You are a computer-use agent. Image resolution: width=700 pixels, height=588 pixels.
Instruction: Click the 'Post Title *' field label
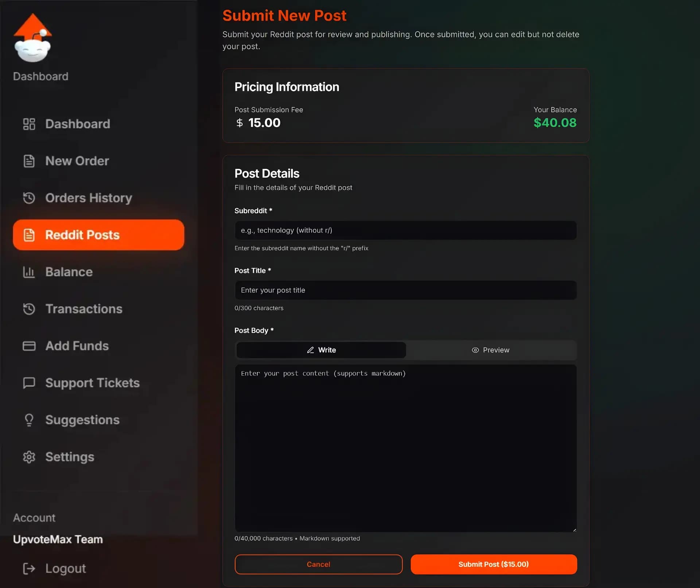click(x=253, y=271)
